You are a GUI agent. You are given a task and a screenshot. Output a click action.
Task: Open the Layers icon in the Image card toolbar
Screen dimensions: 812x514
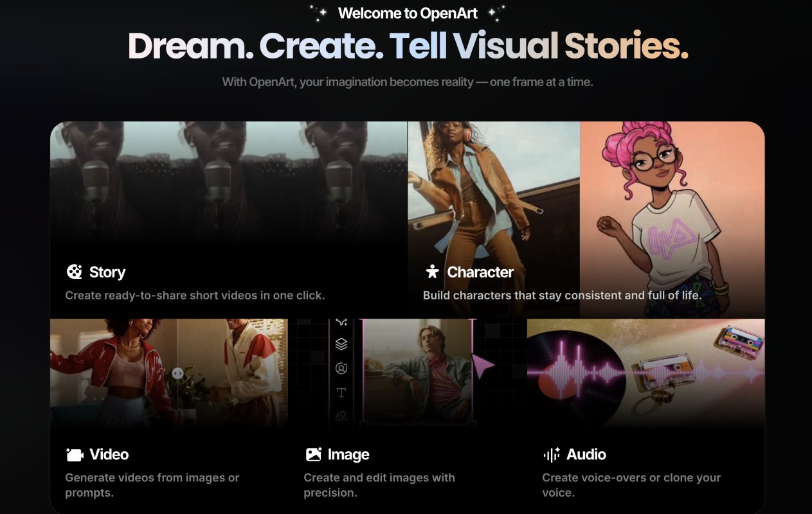tap(341, 344)
